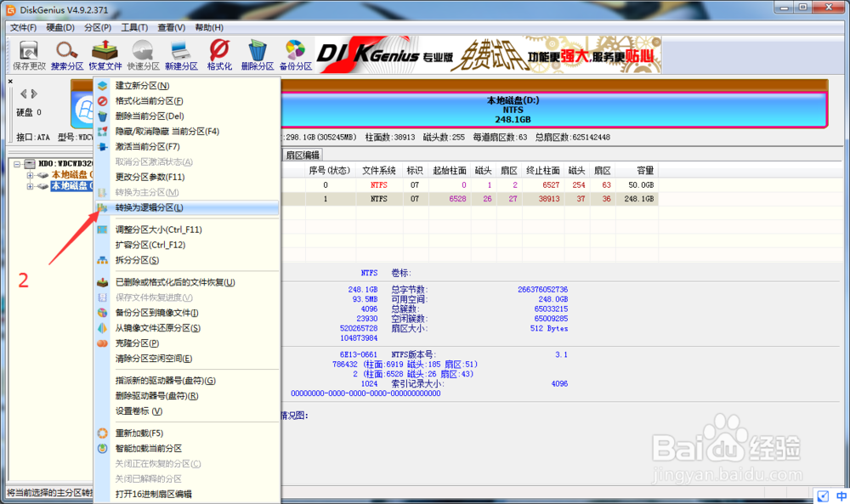Screen dimensions: 850x504
Task: Click the 新建分区 (new partition) icon
Action: (x=180, y=53)
